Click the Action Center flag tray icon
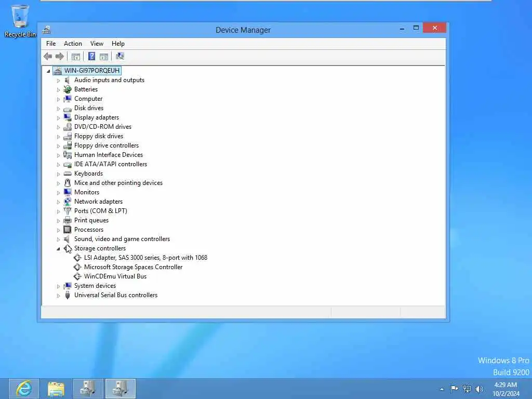The height and width of the screenshot is (399, 532). [454, 389]
